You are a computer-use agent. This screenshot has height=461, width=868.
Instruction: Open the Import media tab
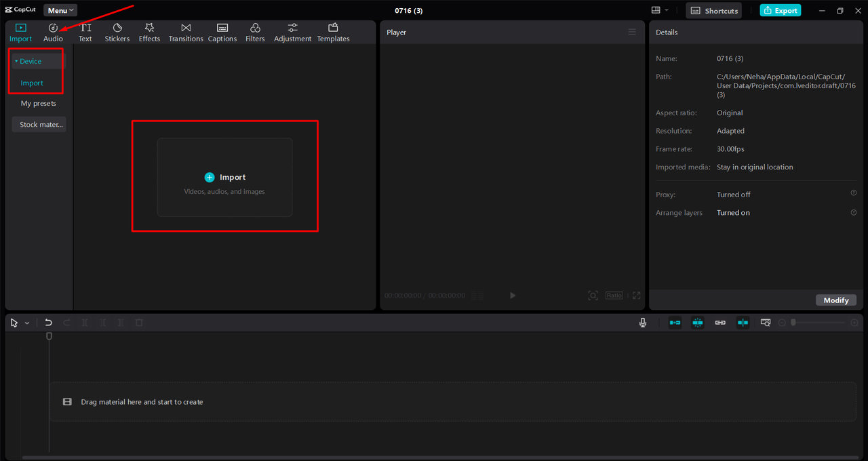20,33
